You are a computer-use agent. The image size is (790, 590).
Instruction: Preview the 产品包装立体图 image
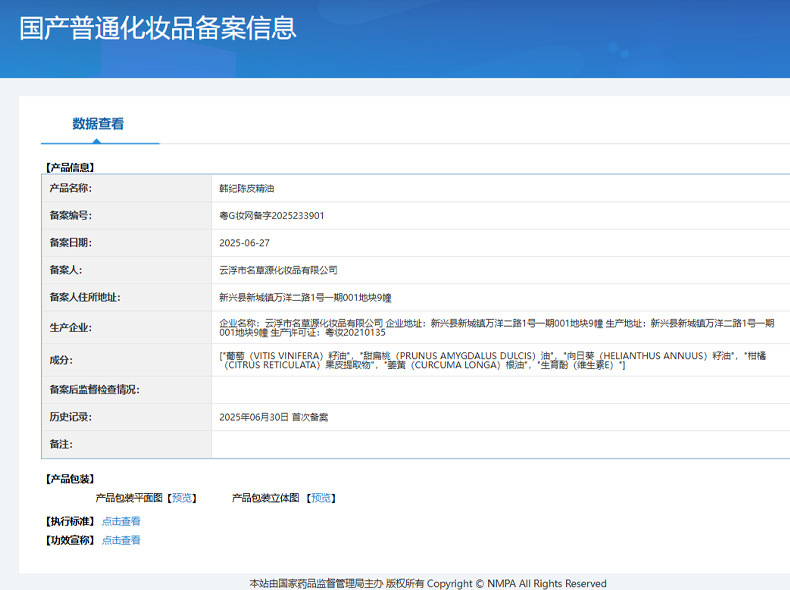point(322,498)
